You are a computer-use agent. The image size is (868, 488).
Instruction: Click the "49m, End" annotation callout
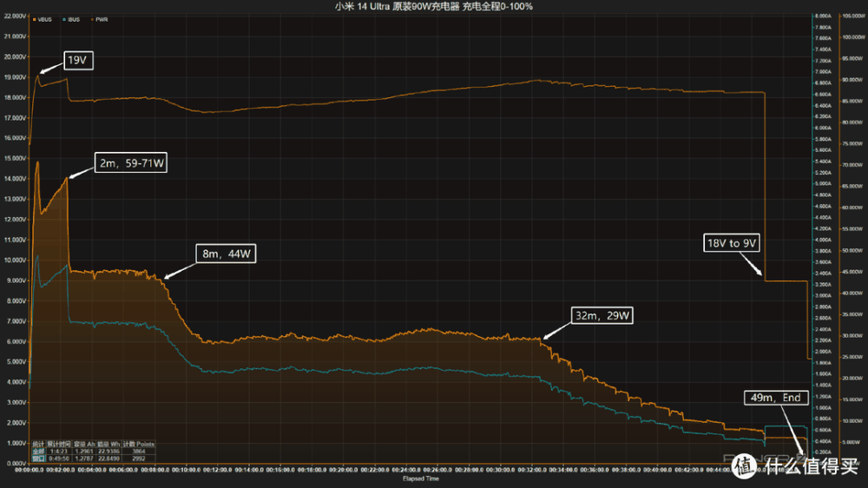point(777,399)
